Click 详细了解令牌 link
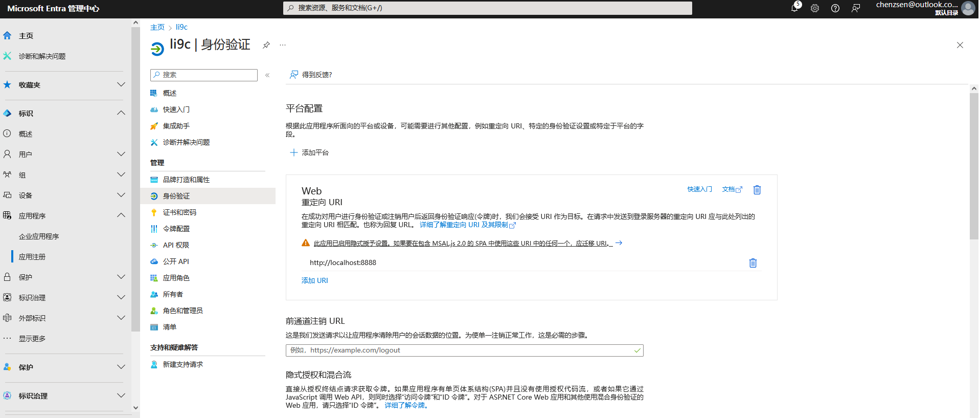This screenshot has height=418, width=980. (406, 405)
